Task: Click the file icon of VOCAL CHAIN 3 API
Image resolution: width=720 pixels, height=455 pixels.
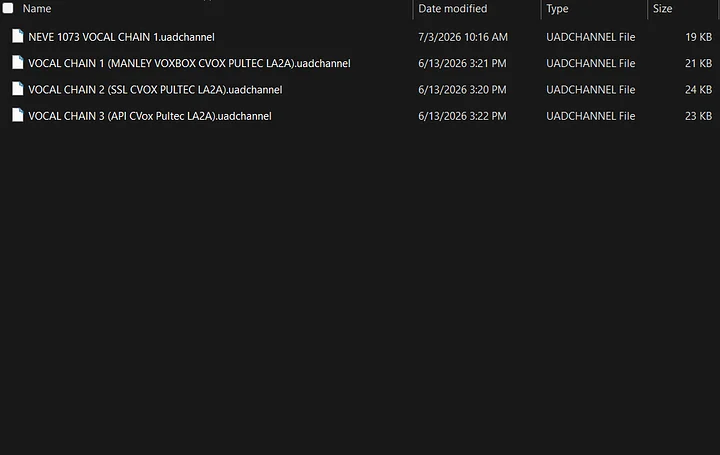Action: point(17,115)
